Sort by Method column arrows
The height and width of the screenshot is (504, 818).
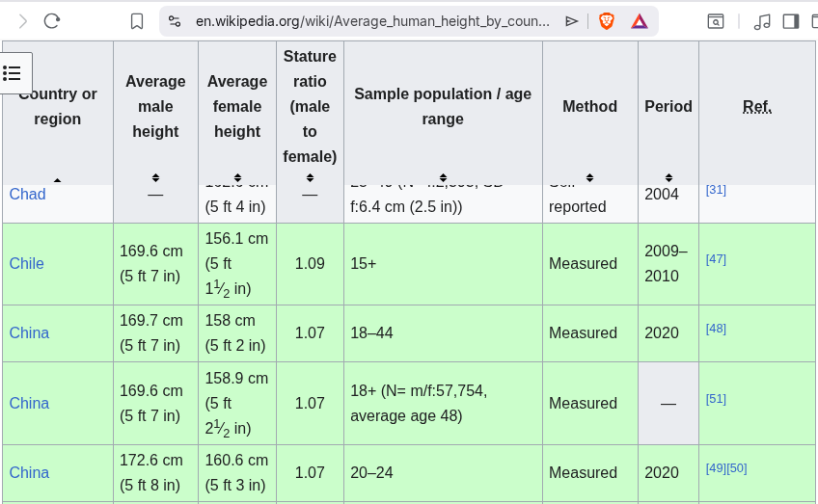click(x=589, y=177)
